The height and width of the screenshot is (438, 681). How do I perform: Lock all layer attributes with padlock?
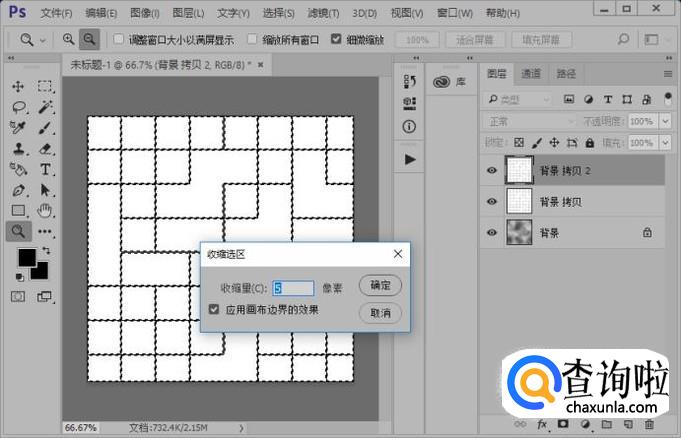[x=589, y=143]
